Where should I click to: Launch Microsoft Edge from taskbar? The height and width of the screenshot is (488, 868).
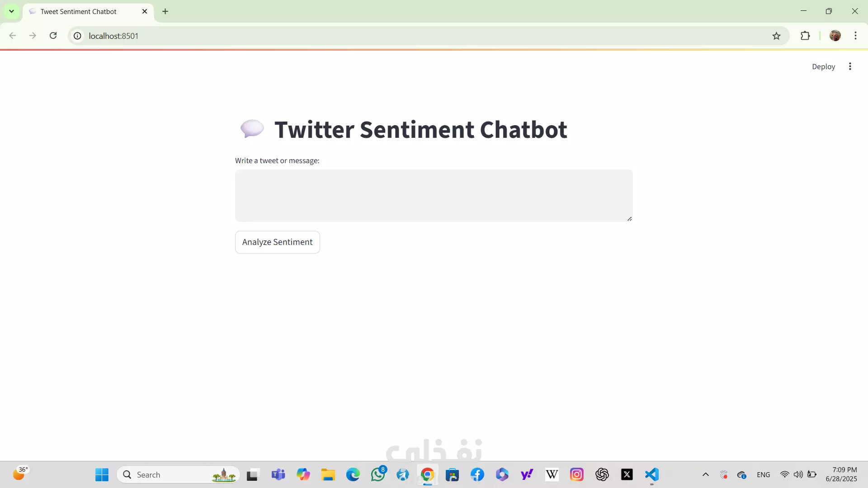coord(353,474)
